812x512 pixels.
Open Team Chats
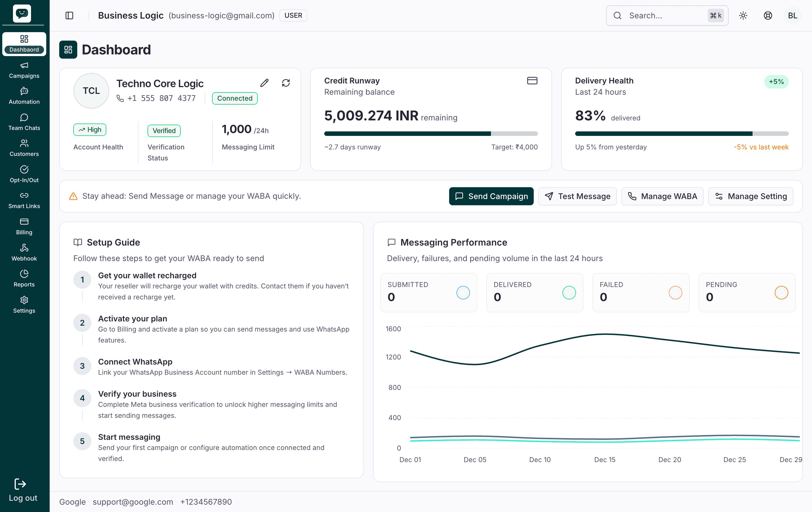(24, 122)
